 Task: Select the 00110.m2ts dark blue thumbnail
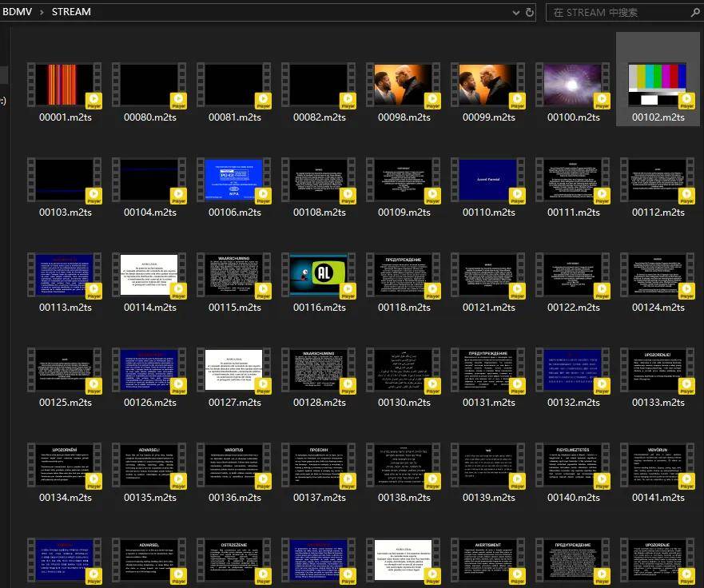[x=488, y=180]
